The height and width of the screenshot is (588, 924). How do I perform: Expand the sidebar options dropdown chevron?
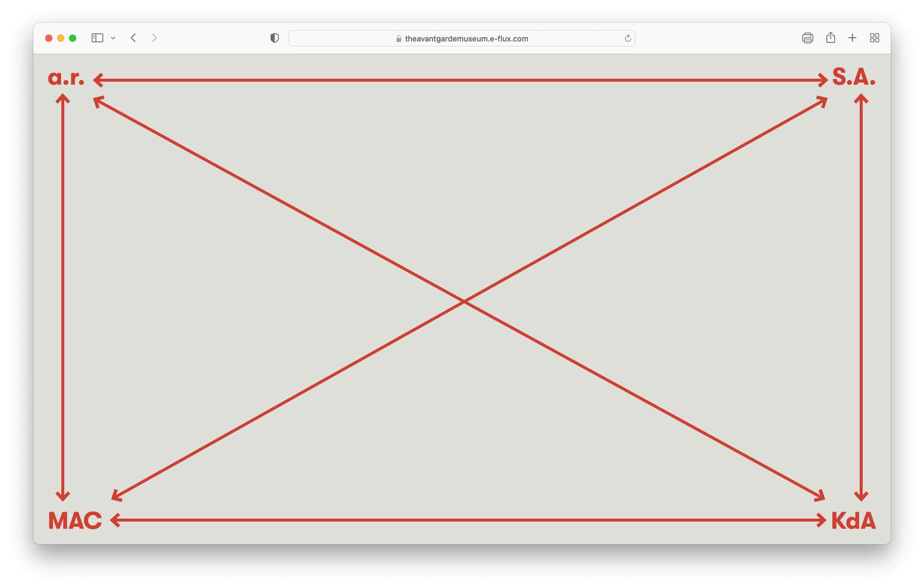click(x=113, y=38)
